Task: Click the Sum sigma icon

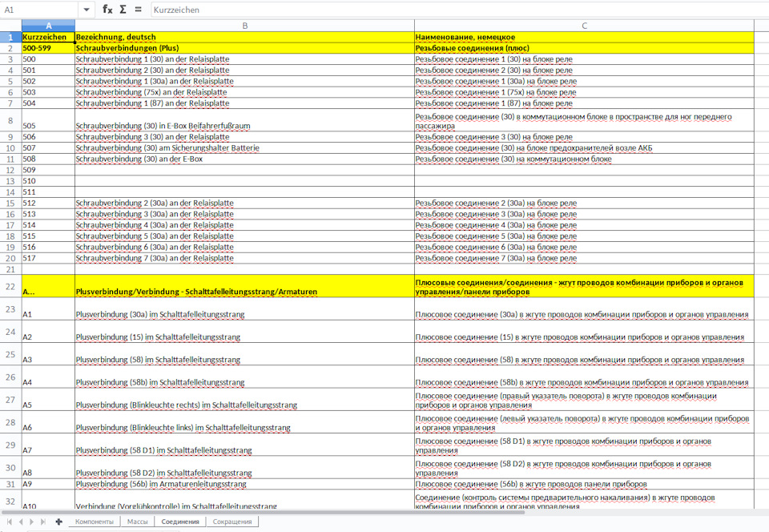Action: [123, 10]
